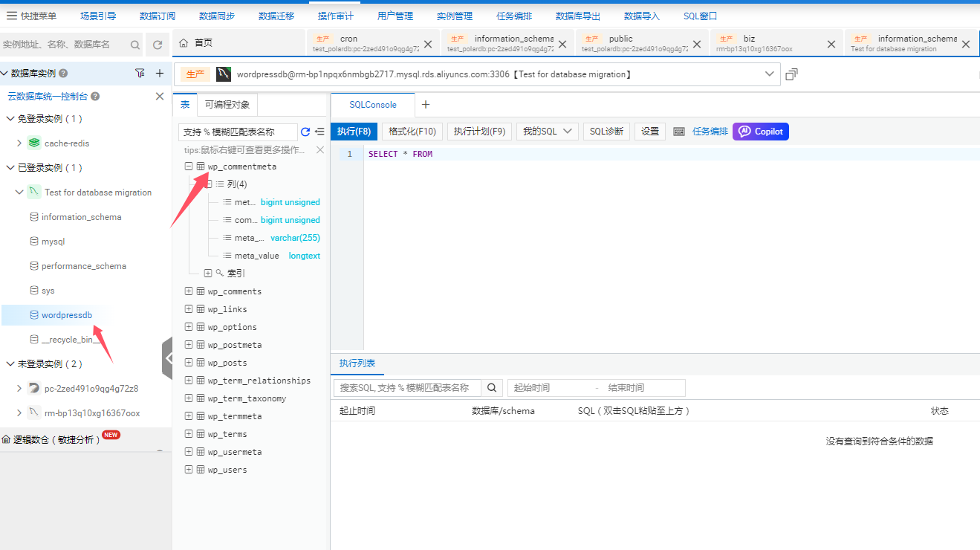Click the 格式化(F10) button

412,132
